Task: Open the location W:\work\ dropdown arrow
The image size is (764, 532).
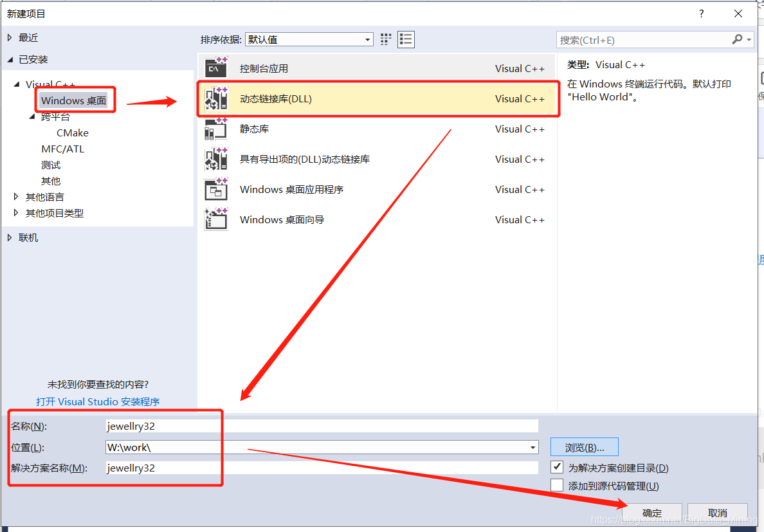Action: pos(532,447)
